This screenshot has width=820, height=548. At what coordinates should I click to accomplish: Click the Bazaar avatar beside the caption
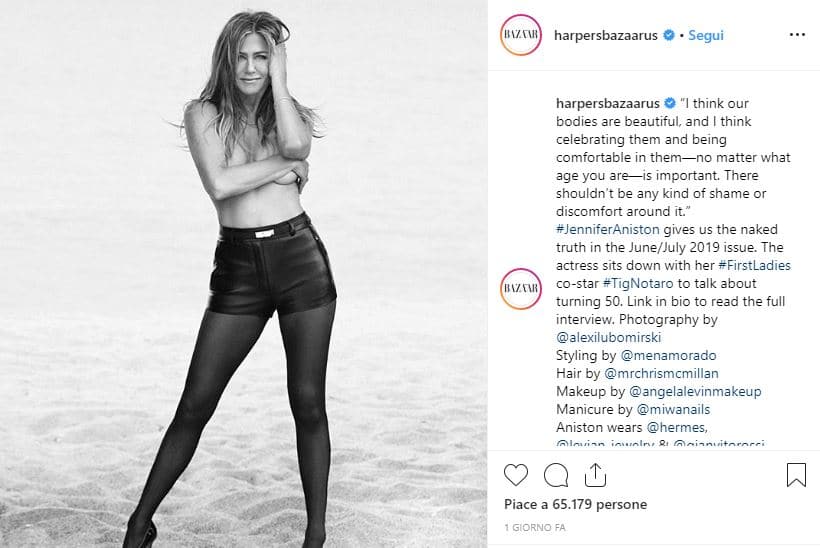pos(521,289)
